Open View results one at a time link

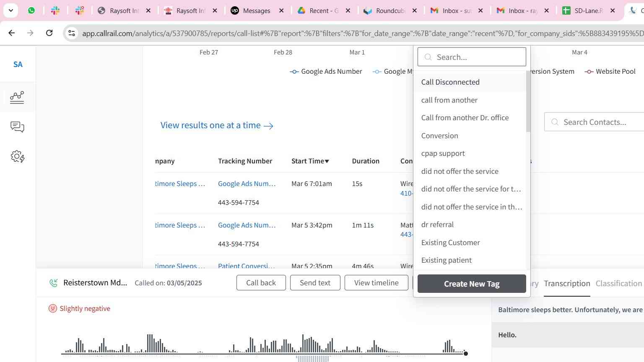pos(217,125)
